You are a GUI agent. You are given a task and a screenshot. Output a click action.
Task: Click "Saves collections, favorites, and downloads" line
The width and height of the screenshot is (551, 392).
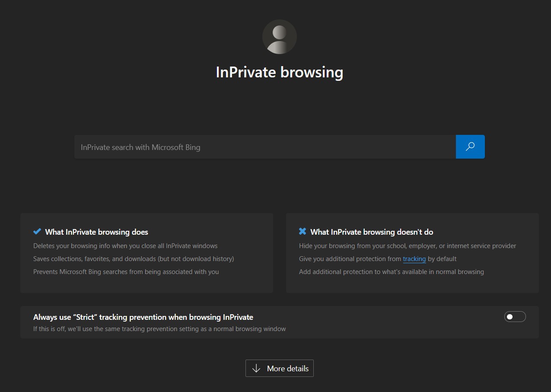134,259
